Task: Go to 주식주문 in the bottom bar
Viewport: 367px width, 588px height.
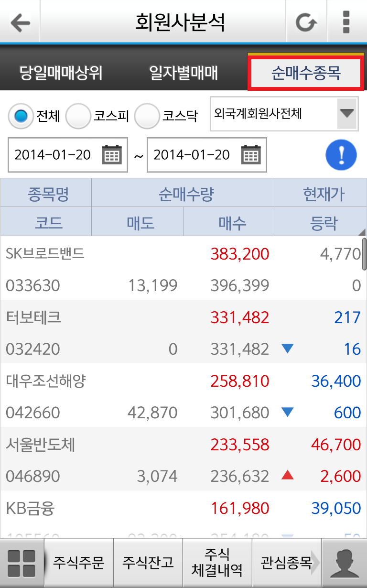Action: (x=79, y=563)
